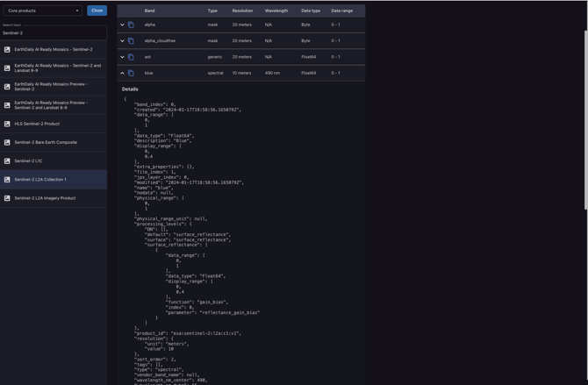Click the blue Close button
This screenshot has height=385, width=588.
[97, 11]
